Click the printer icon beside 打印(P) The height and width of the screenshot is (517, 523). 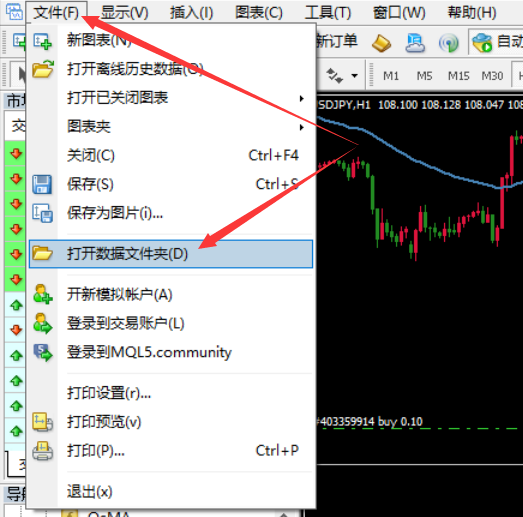42,451
